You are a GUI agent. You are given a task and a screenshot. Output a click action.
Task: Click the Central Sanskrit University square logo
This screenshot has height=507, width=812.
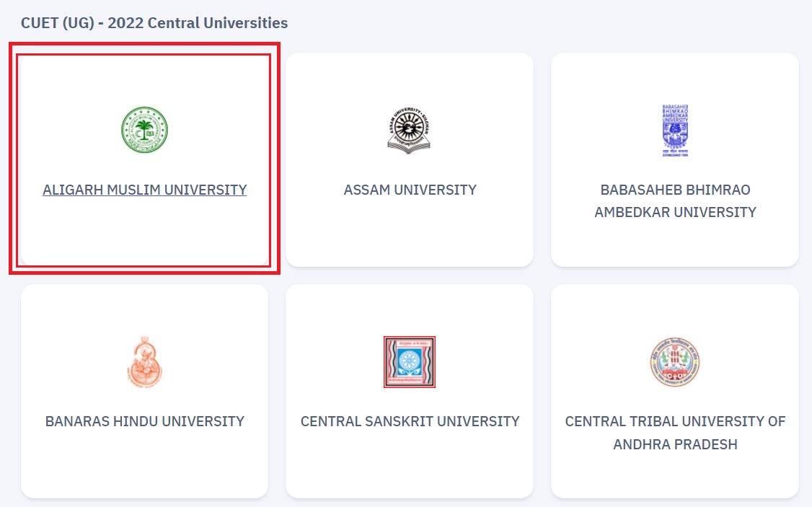(x=410, y=362)
